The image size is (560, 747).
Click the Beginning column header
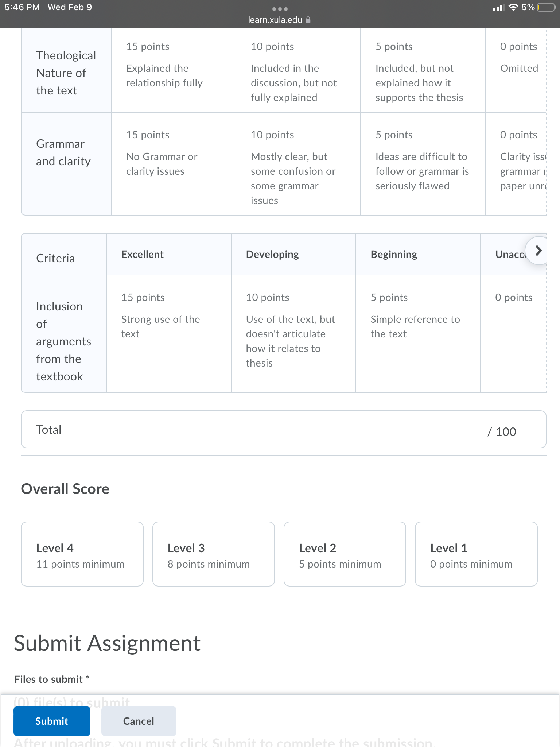[x=418, y=254]
